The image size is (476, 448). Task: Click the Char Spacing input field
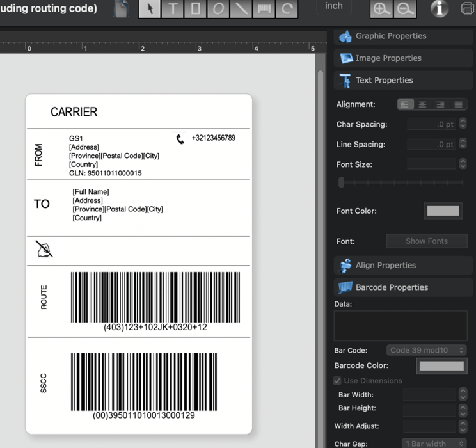tap(431, 124)
